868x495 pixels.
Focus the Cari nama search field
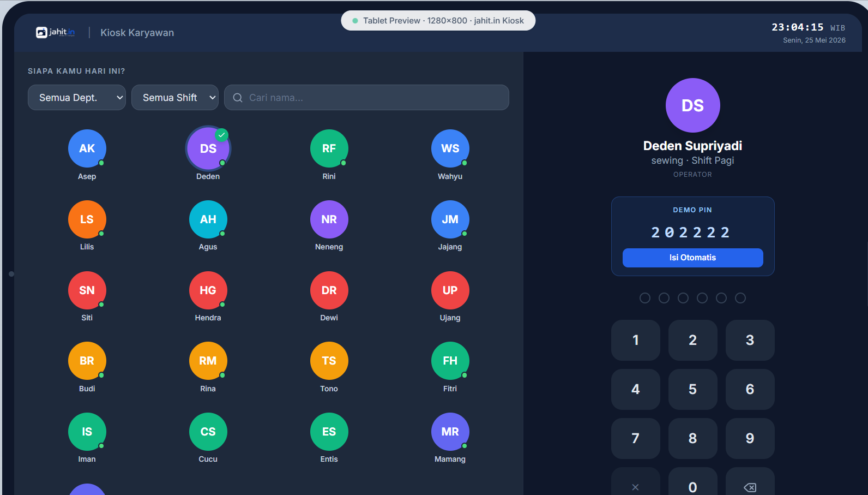click(366, 98)
